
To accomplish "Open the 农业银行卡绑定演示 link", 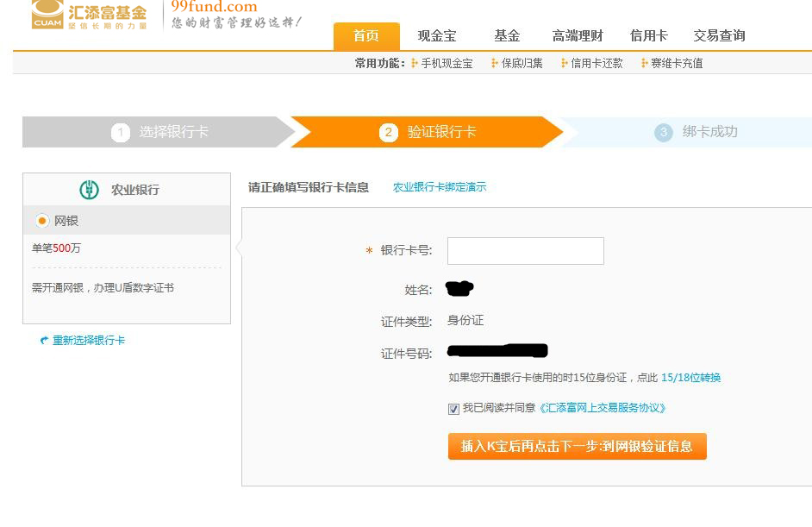I will coord(440,187).
